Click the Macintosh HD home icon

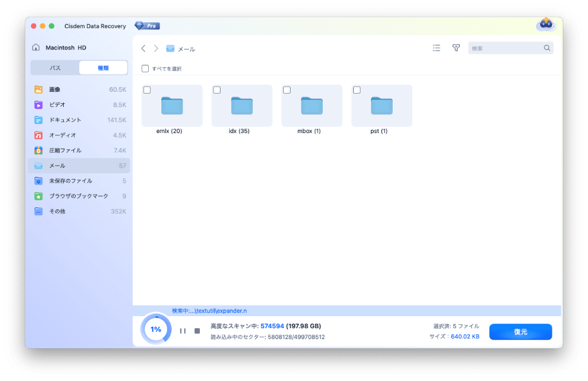[36, 48]
